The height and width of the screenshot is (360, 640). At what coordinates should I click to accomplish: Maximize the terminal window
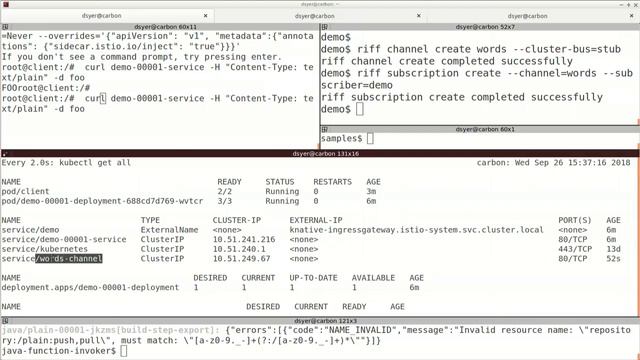pyautogui.click(x=629, y=4)
